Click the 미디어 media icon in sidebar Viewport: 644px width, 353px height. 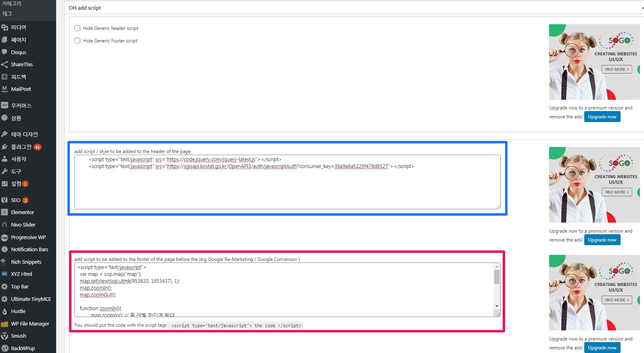[4, 27]
